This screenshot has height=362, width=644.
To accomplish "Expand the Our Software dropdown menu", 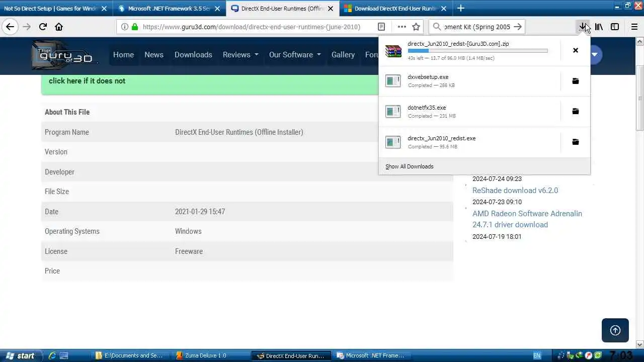I will tap(295, 55).
